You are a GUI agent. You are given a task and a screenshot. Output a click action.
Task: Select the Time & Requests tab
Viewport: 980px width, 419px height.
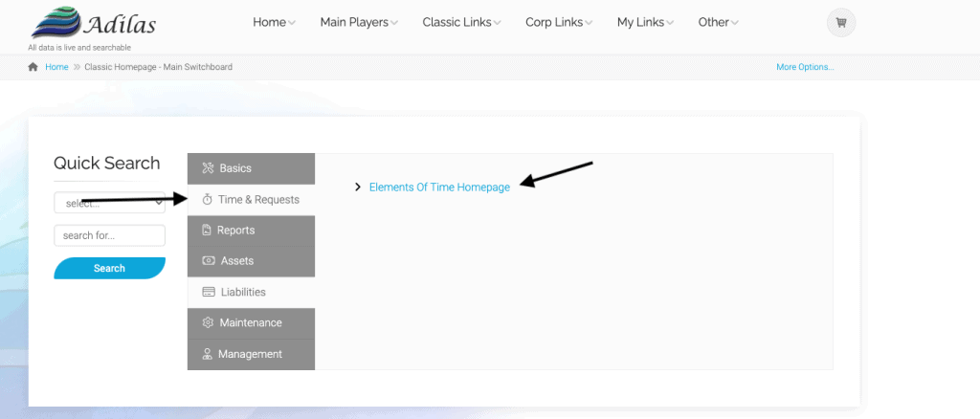click(x=252, y=200)
